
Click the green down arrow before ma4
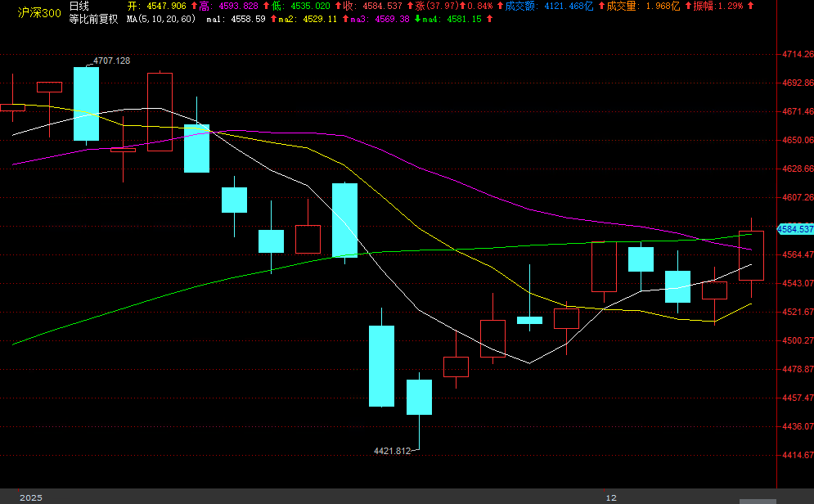tap(419, 18)
